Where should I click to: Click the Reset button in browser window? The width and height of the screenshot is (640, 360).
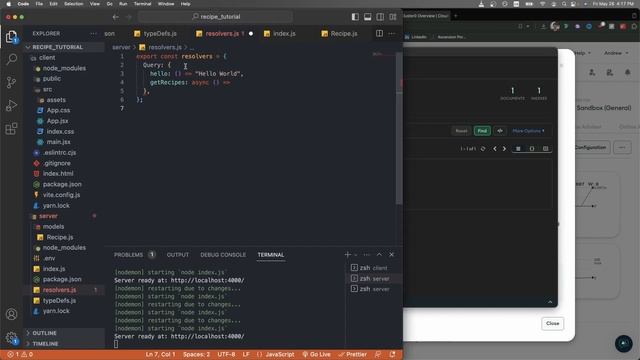(461, 131)
